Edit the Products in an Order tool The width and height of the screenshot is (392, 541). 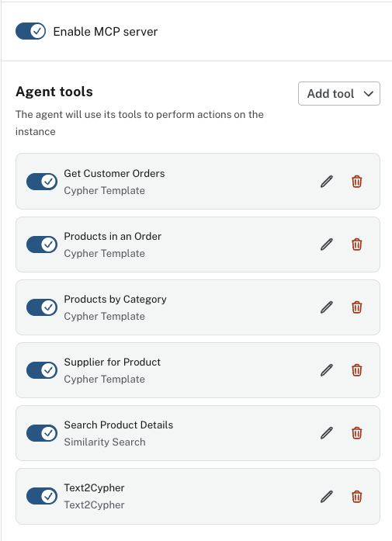[x=327, y=244]
